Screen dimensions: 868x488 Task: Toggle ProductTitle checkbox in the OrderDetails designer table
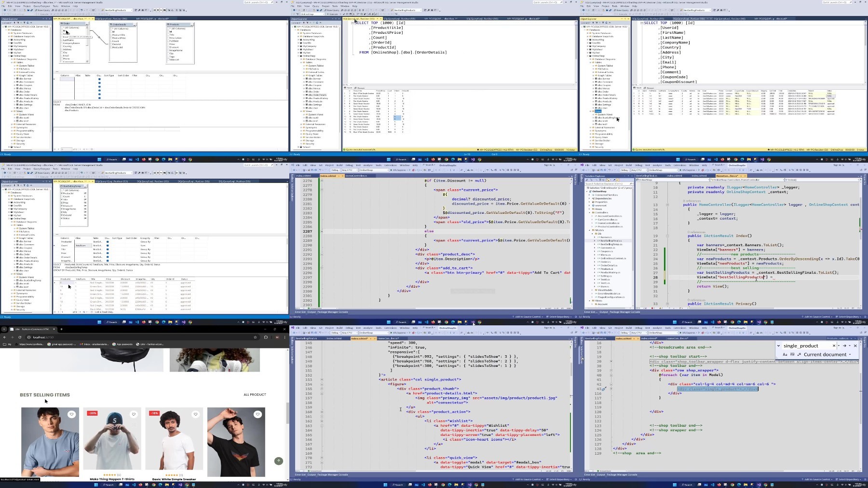point(111,35)
